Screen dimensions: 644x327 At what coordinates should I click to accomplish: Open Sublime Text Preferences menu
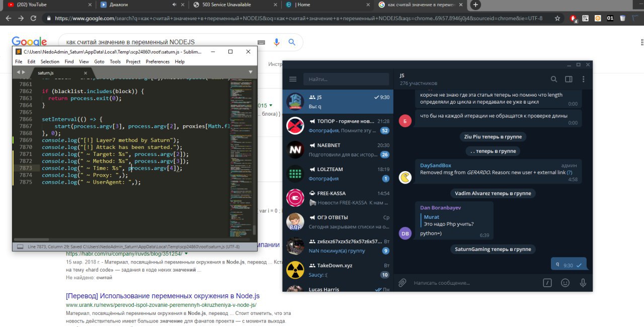pyautogui.click(x=157, y=61)
